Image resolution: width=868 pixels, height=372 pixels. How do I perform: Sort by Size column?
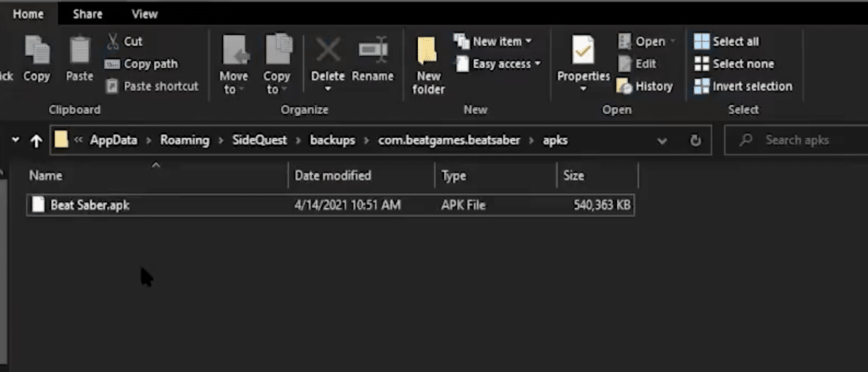click(597, 176)
